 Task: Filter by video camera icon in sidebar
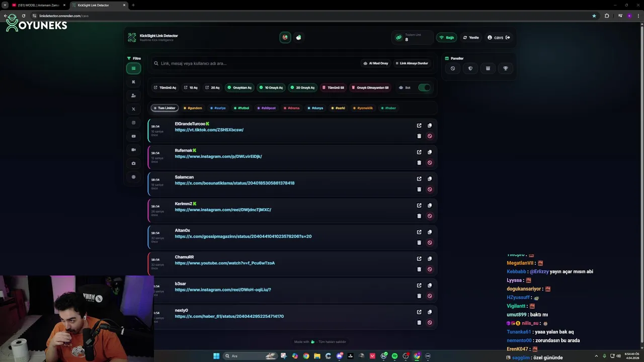(x=133, y=150)
